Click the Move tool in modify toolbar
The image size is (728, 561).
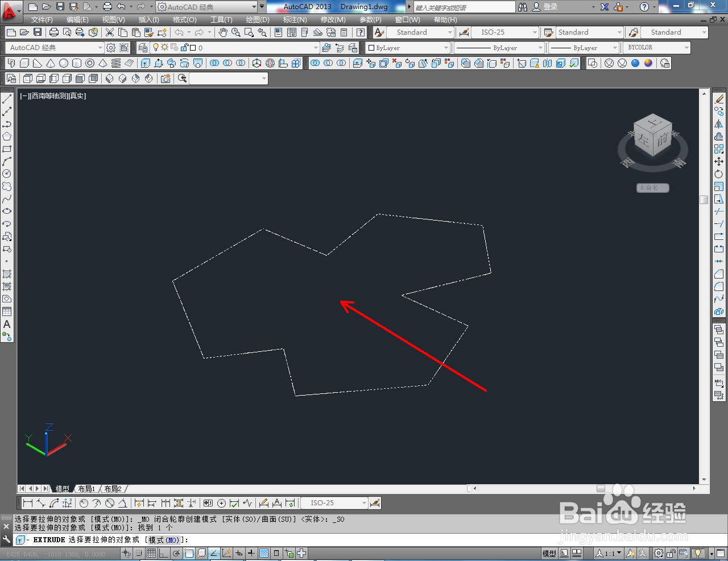[x=719, y=161]
